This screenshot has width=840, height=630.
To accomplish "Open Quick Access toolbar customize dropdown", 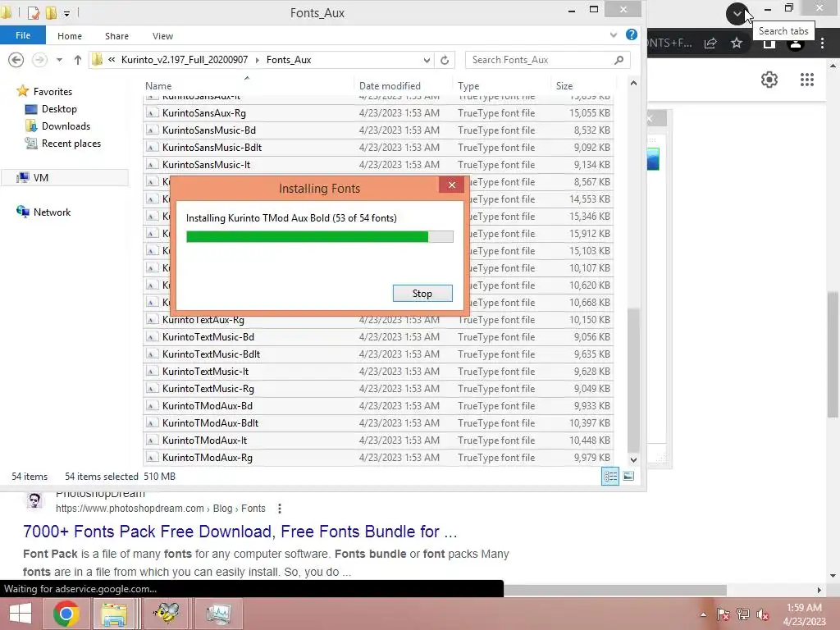I will (67, 13).
